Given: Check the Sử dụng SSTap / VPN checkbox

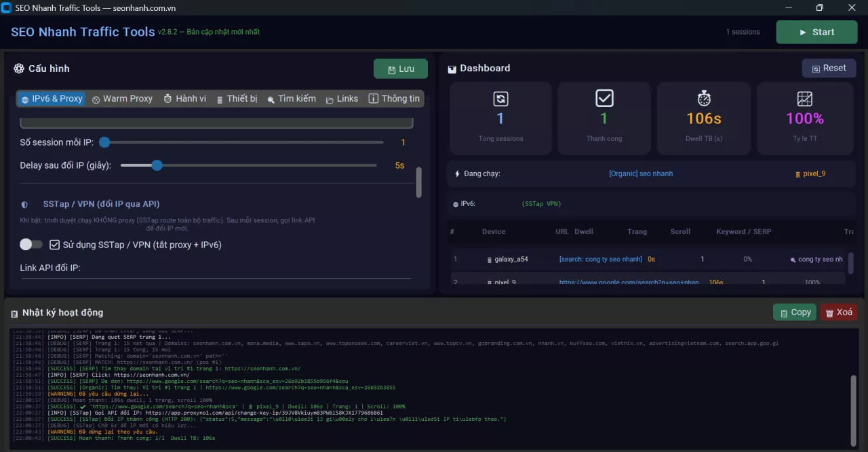Looking at the screenshot, I should tap(55, 245).
